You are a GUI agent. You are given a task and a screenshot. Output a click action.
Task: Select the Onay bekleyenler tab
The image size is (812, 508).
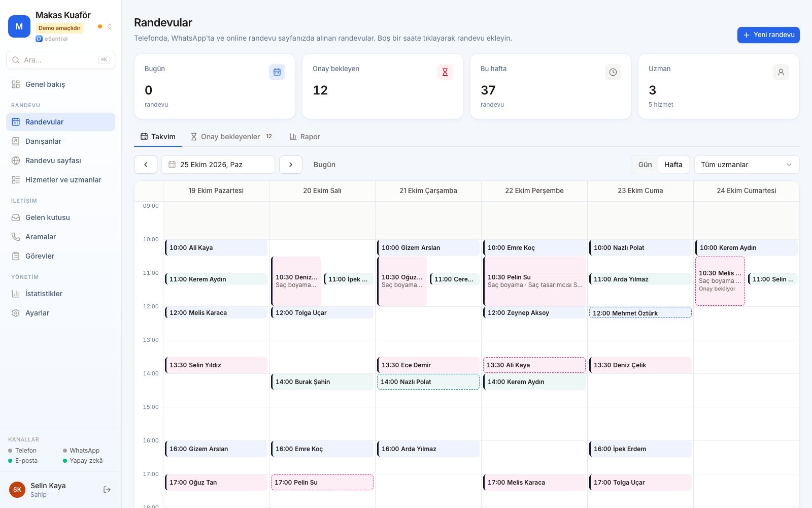point(231,137)
